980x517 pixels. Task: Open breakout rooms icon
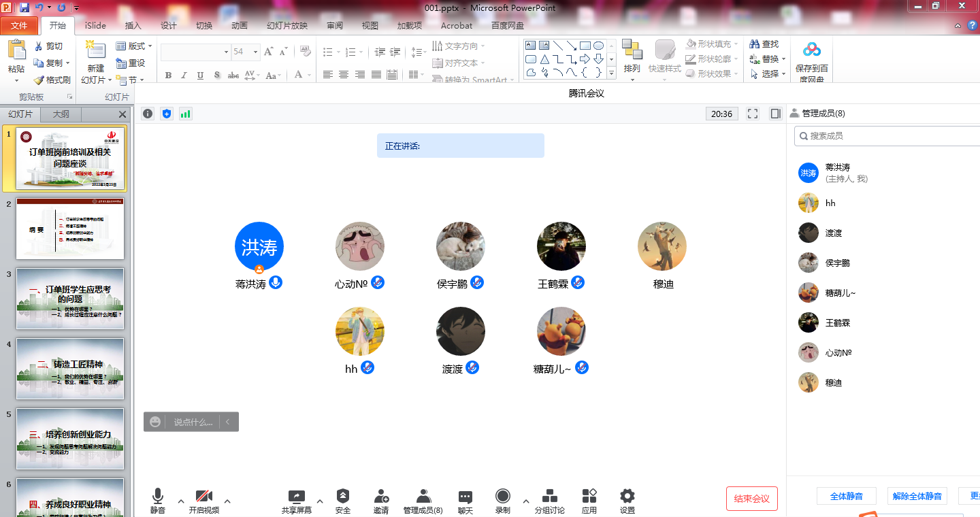point(549,497)
